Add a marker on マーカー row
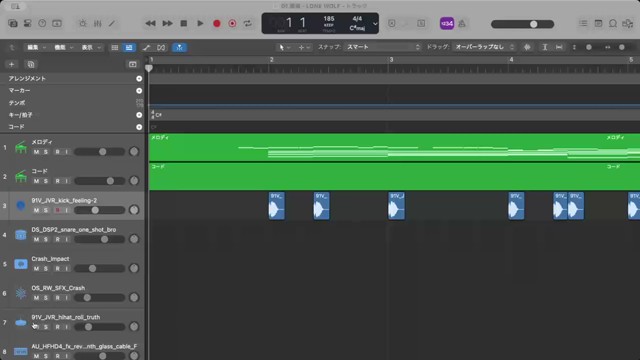This screenshot has width=640, height=360. 139,91
